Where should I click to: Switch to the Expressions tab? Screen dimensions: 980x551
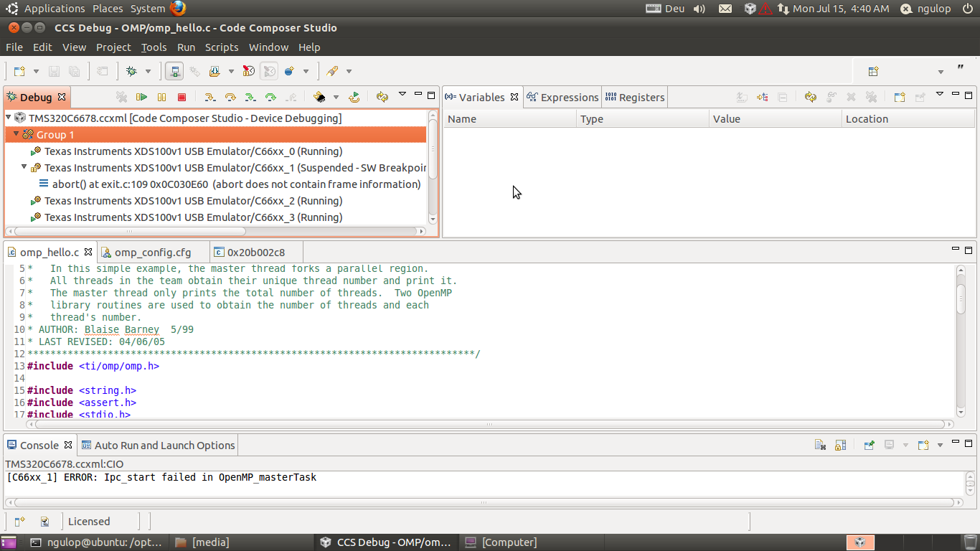(x=562, y=97)
